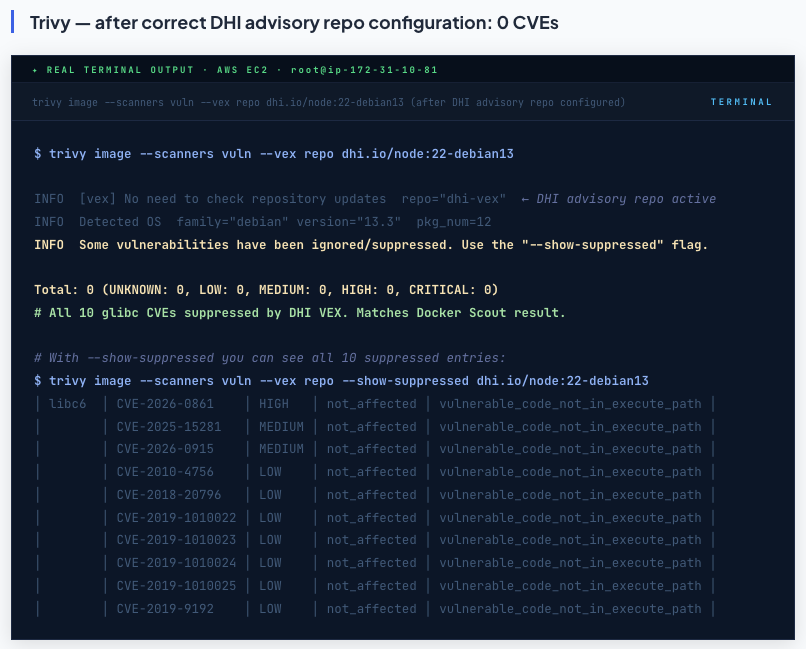The width and height of the screenshot is (806, 649).
Task: Click the 'TERMINAL' label at top right
Action: coord(741,102)
